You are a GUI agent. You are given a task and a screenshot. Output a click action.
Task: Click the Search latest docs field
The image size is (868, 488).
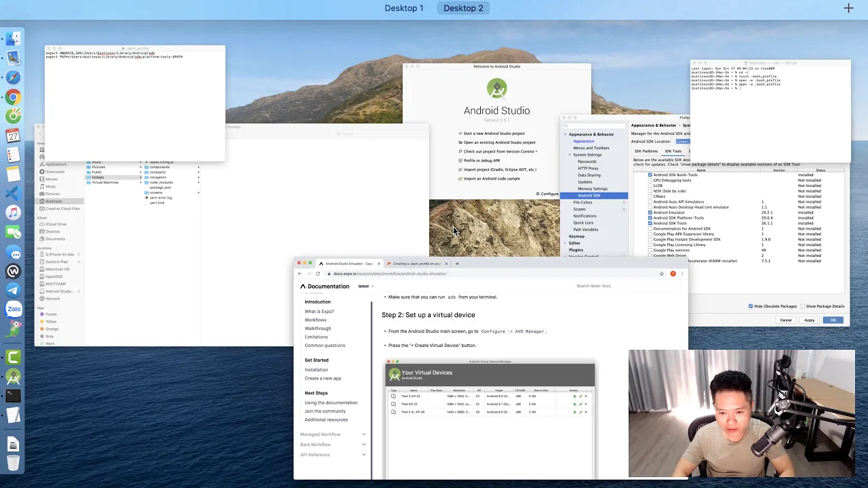coord(627,286)
